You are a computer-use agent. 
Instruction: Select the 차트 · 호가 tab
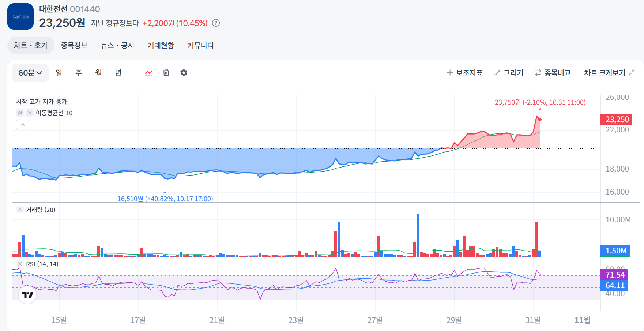[31, 45]
